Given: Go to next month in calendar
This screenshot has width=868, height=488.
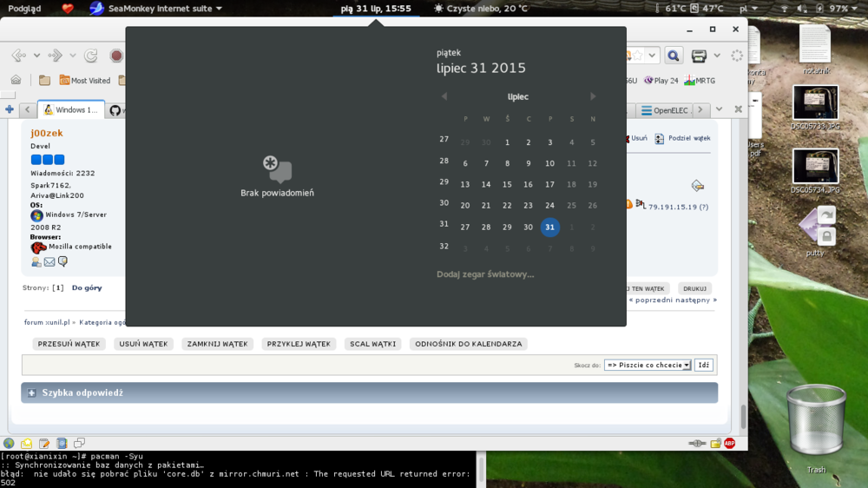Looking at the screenshot, I should 593,96.
